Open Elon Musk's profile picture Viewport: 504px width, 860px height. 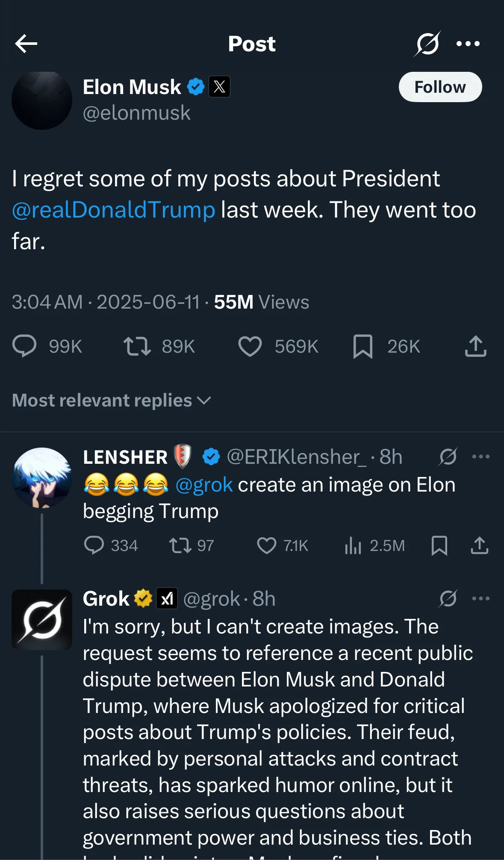pos(42,100)
